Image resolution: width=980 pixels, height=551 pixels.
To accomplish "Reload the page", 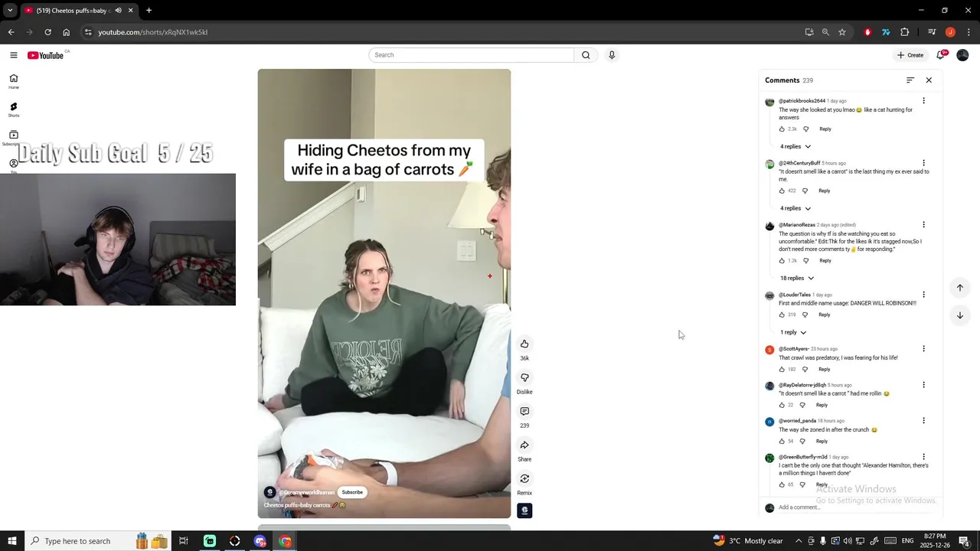I will tap(47, 32).
